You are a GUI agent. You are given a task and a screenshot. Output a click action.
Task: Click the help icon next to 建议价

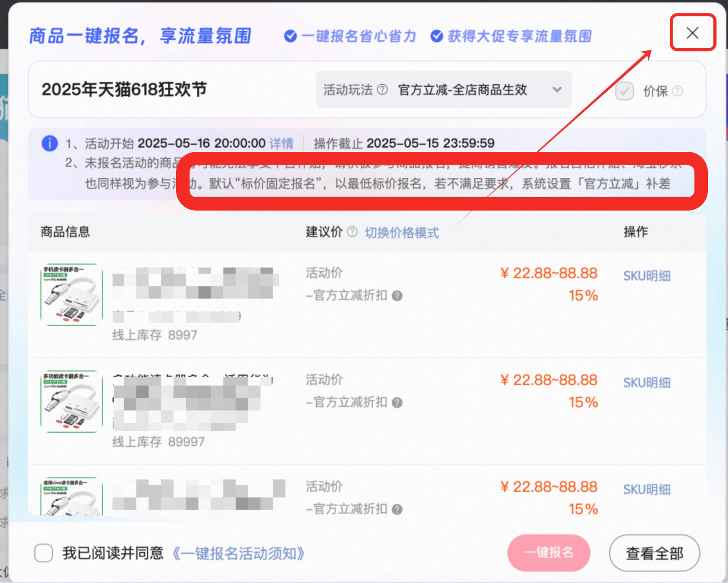click(x=352, y=232)
